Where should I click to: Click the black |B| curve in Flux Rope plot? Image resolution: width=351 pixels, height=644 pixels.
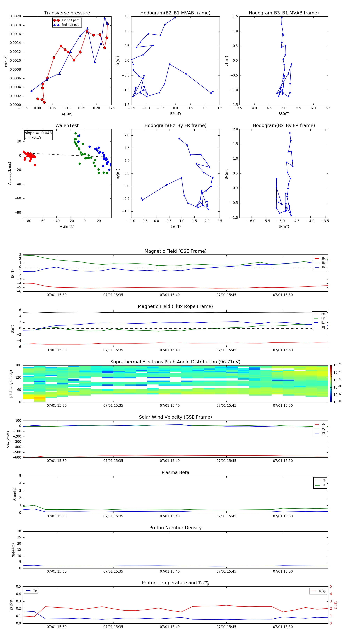coord(175,312)
